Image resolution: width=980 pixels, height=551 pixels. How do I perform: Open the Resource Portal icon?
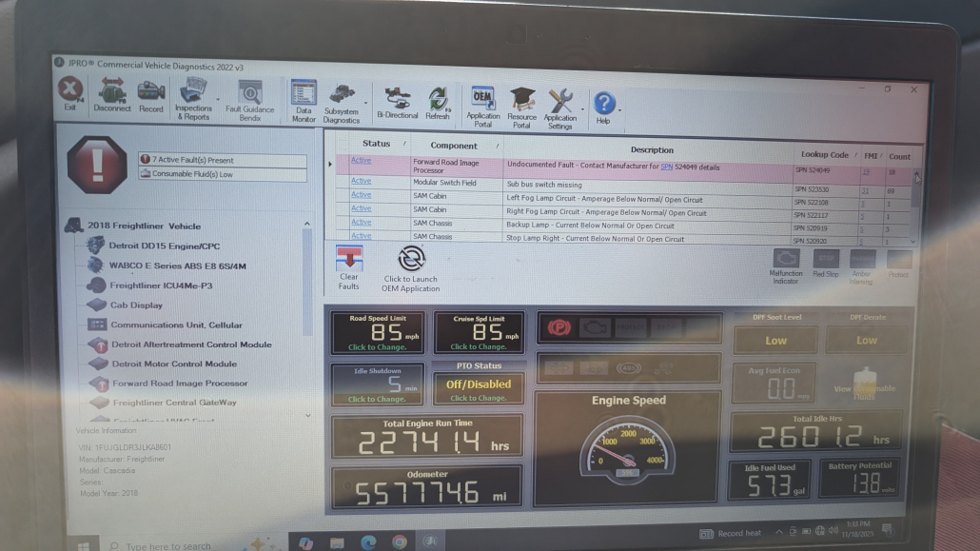point(521,106)
